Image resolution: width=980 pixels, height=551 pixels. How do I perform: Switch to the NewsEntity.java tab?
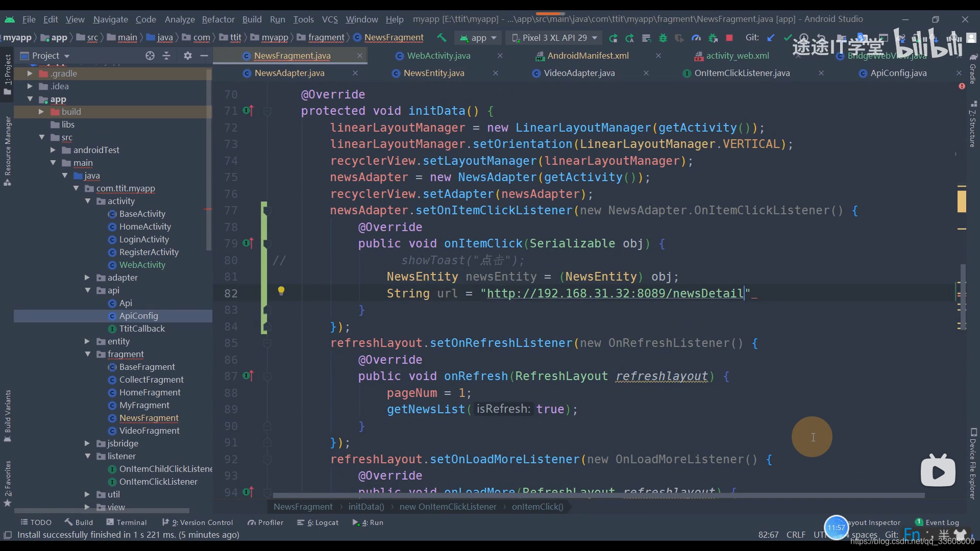[x=434, y=73]
